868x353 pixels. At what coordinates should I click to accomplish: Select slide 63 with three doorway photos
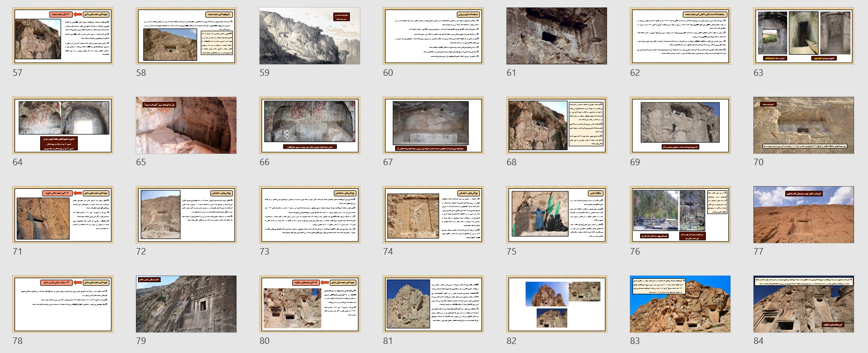click(803, 36)
